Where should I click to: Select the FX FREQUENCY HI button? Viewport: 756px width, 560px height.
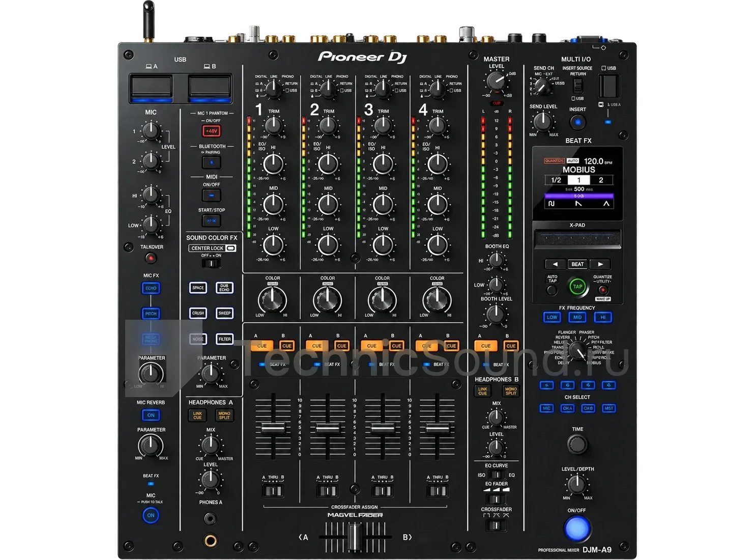coord(603,317)
